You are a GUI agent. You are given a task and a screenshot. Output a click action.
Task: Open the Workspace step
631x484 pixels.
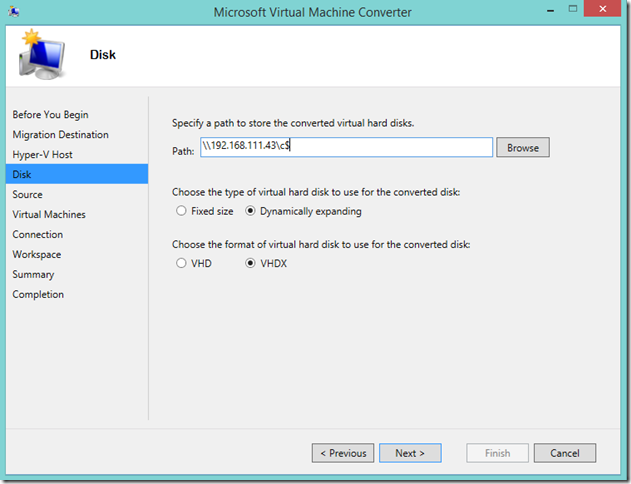[37, 254]
